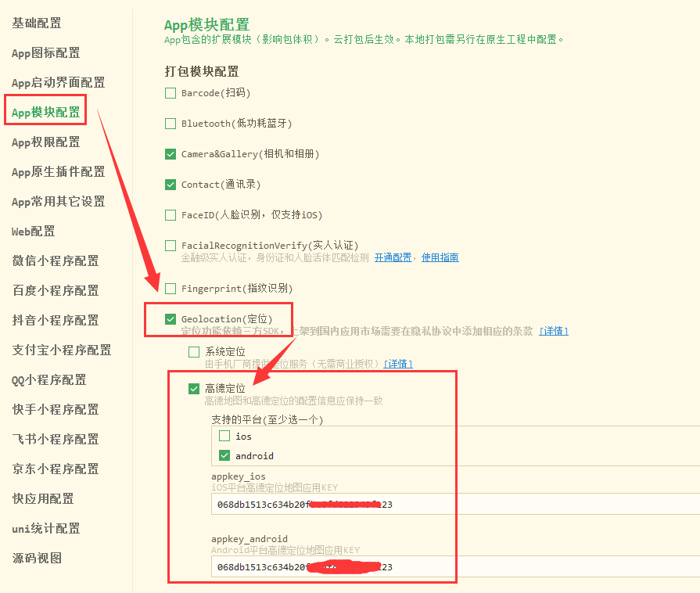
Task: Enable 系统定位 under Geolocation
Action: [x=193, y=352]
